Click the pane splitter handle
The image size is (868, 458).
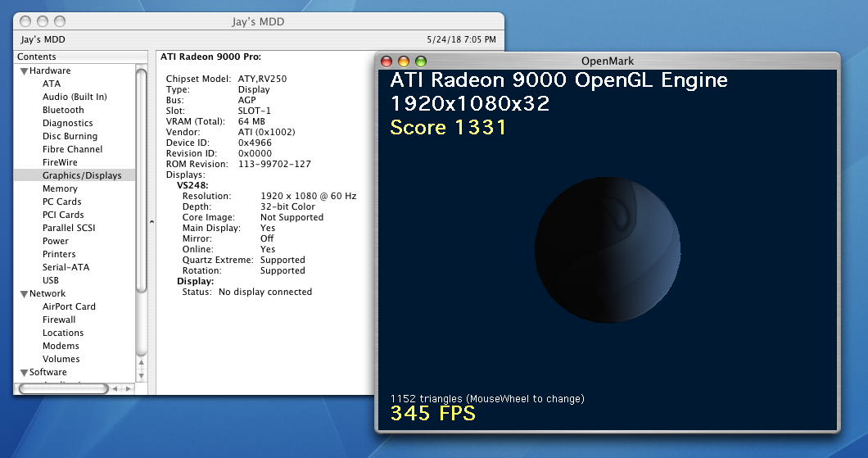pyautogui.click(x=151, y=222)
